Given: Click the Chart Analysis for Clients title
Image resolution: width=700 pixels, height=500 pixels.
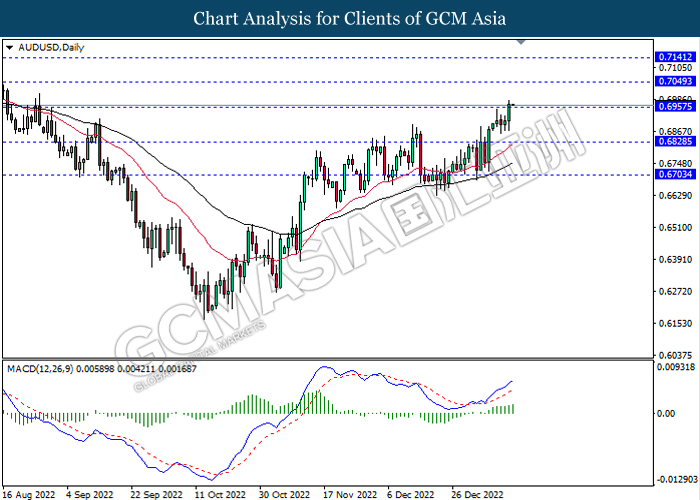Looking at the screenshot, I should click(350, 19).
